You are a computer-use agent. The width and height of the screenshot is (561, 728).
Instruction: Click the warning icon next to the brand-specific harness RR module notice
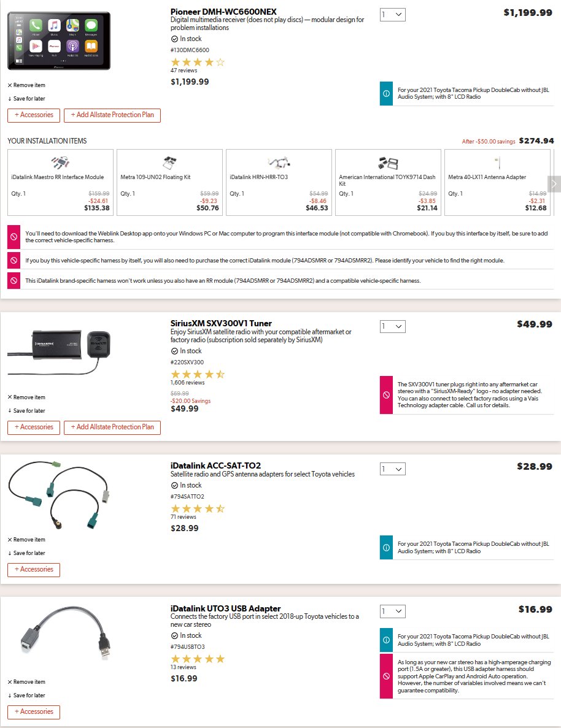pos(14,280)
